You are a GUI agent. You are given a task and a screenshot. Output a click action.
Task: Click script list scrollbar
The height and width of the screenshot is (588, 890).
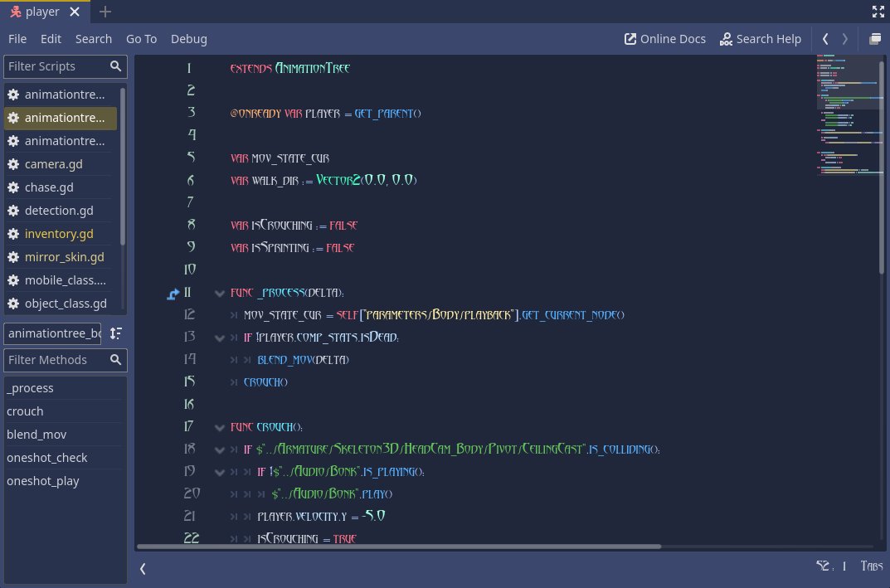click(x=123, y=168)
